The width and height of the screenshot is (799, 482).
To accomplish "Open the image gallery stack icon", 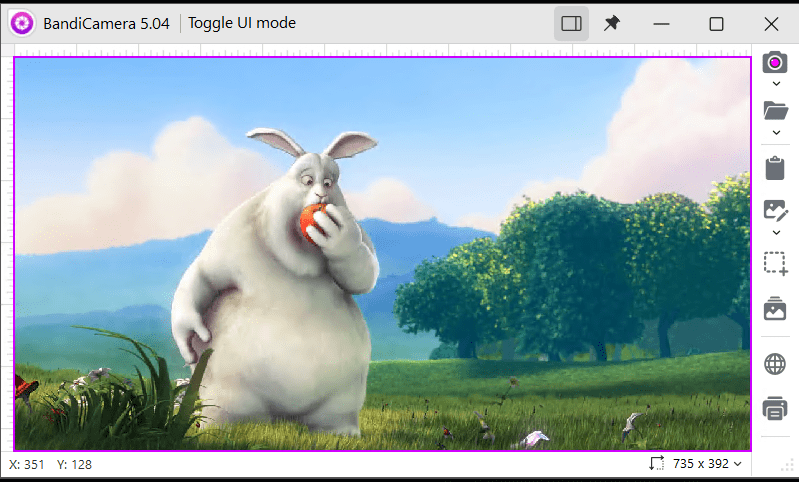I will pyautogui.click(x=775, y=308).
